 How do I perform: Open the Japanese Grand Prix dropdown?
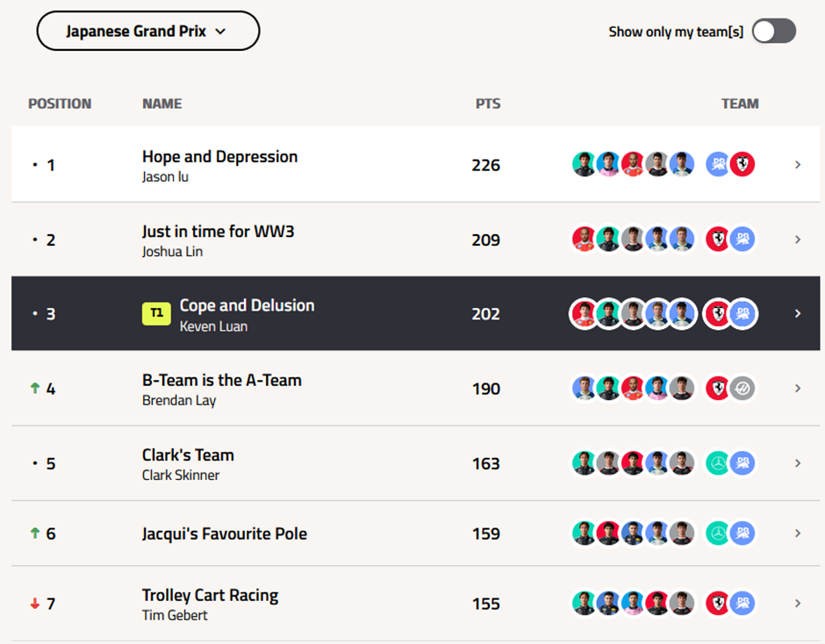coord(147,32)
